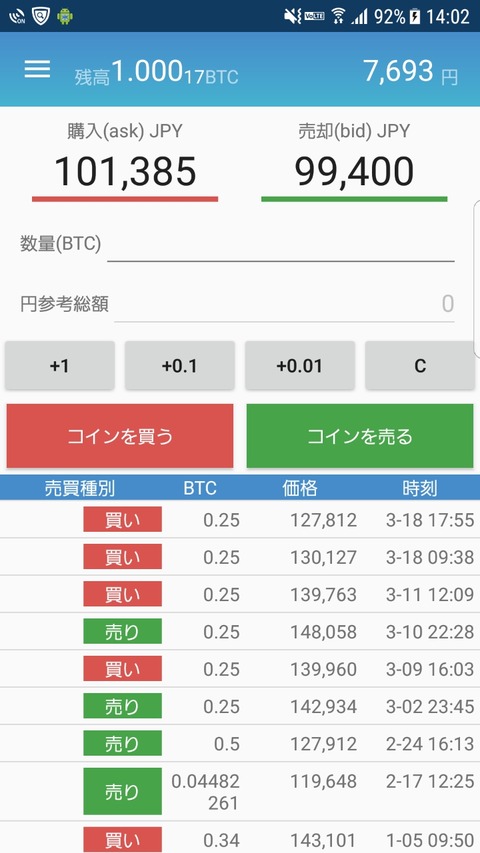
Task: Add +0.1 BTC to quantity
Action: pyautogui.click(x=180, y=366)
